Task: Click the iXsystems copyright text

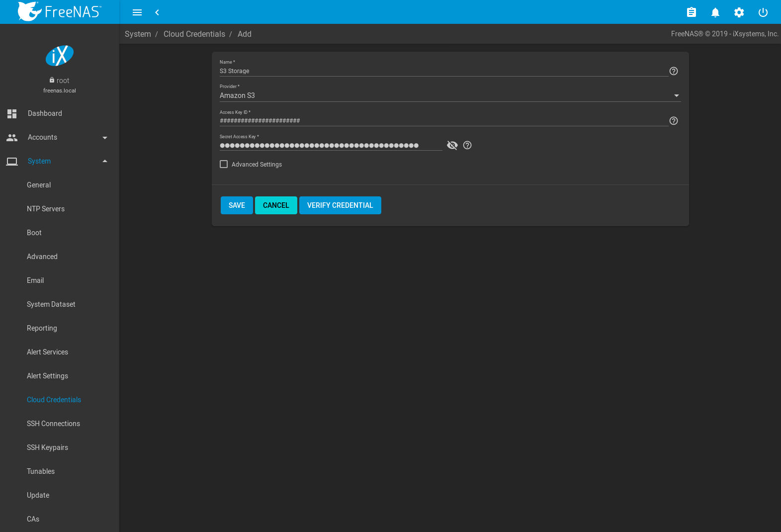Action: 725,34
